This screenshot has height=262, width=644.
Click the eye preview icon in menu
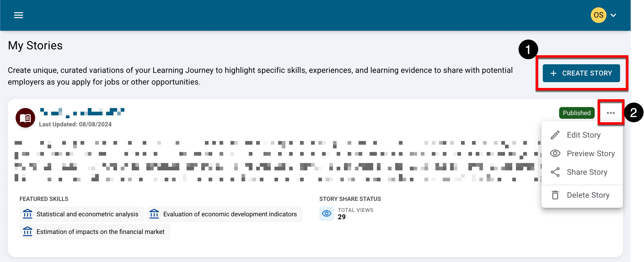(x=555, y=153)
